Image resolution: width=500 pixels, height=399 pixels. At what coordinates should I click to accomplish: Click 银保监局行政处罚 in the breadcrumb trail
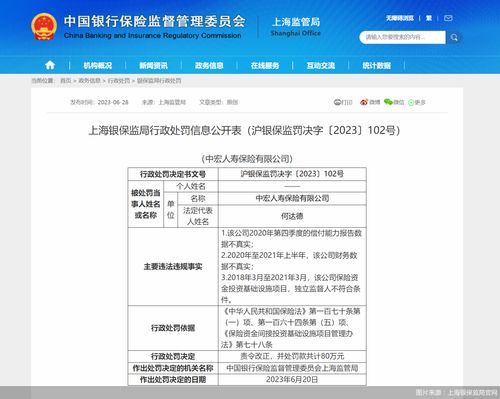[159, 81]
